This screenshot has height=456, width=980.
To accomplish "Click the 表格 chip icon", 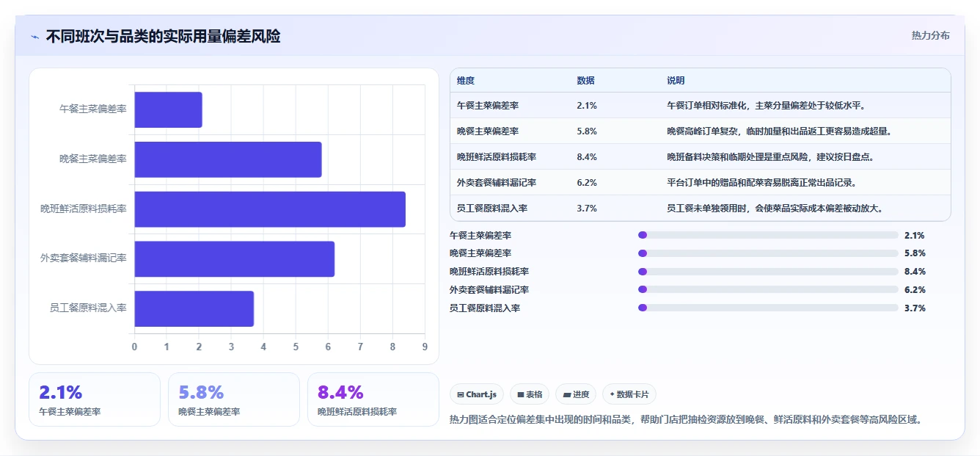I will coord(521,394).
